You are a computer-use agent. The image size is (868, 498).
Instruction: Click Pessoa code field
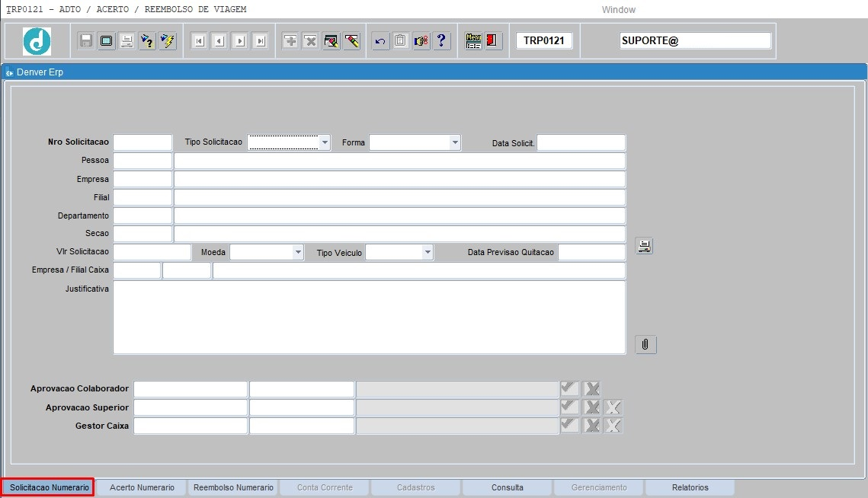click(x=143, y=161)
